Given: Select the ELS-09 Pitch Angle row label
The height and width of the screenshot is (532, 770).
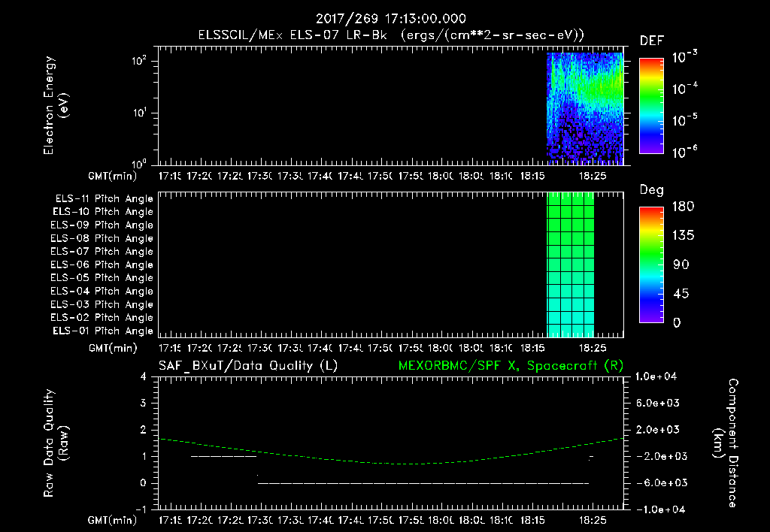Looking at the screenshot, I should point(102,225).
